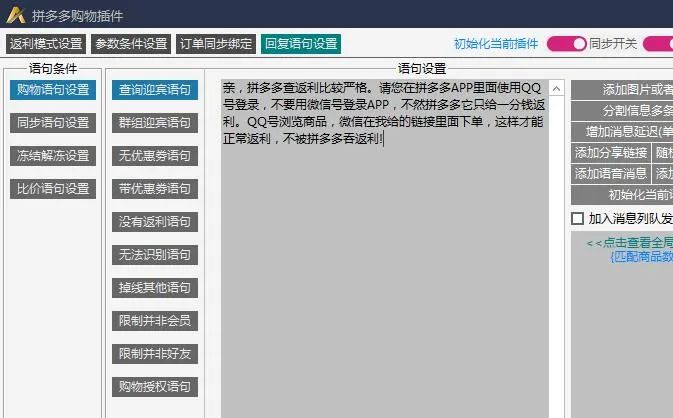Choose 没有返利语句 item

coord(155,222)
